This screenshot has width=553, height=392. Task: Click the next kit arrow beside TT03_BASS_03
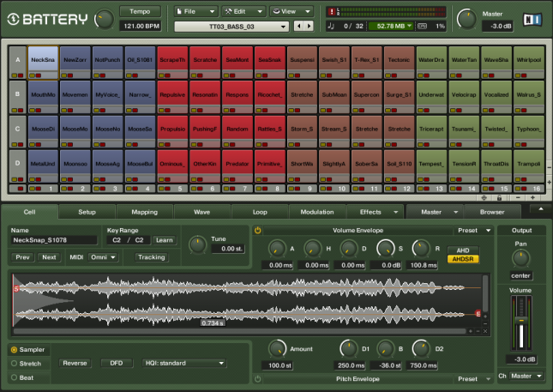point(310,27)
